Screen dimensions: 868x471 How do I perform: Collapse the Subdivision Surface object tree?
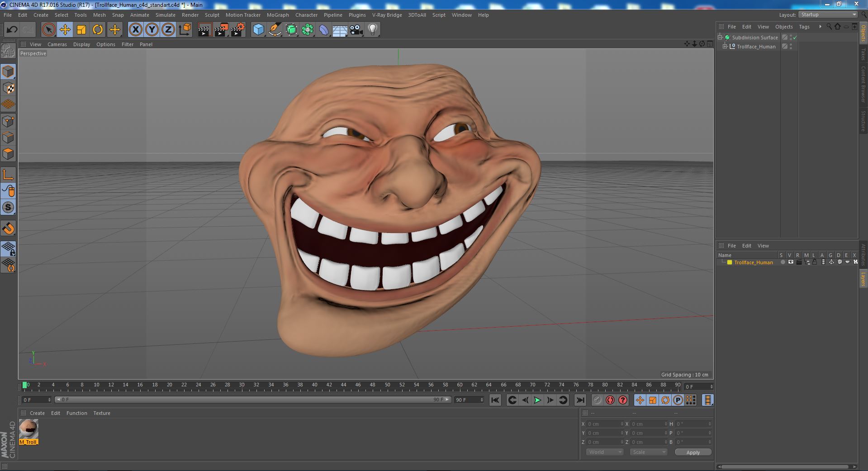pos(720,38)
